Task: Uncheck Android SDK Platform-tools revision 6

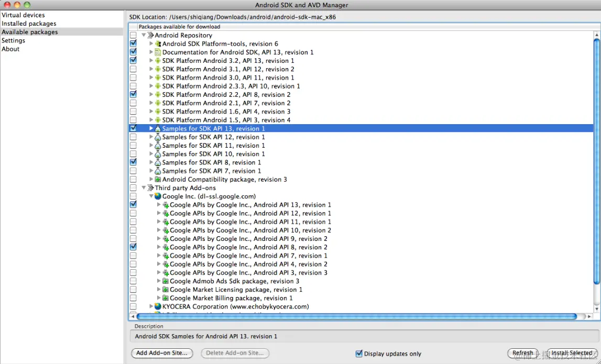Action: pos(133,43)
